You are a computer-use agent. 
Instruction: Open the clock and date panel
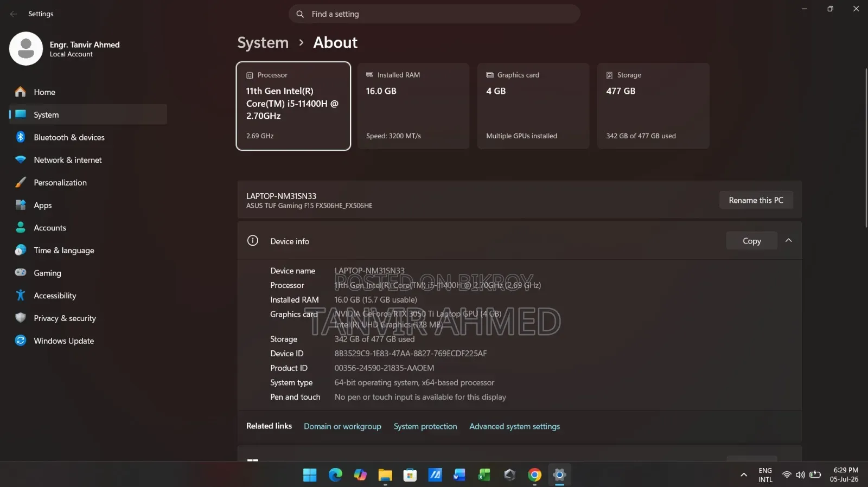coord(845,475)
